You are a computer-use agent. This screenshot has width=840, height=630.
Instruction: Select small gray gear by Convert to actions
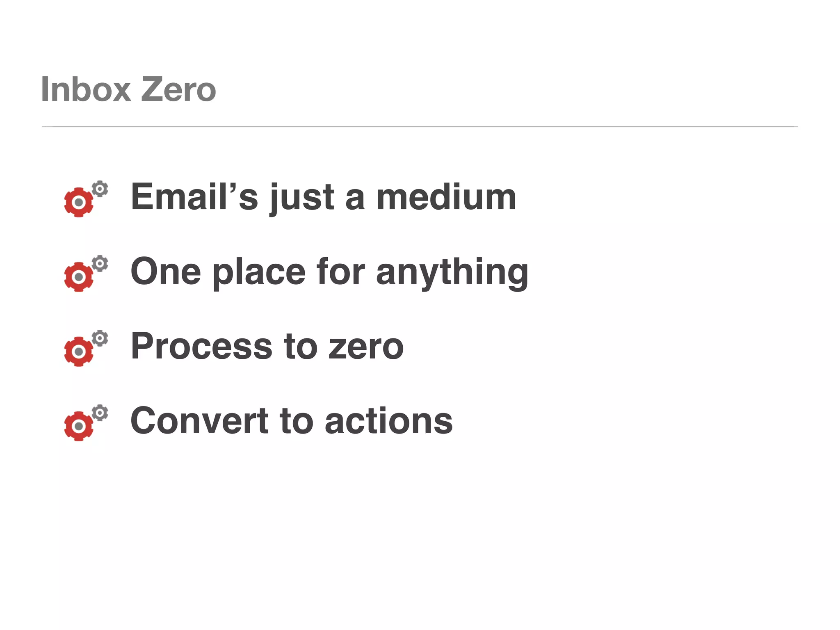click(100, 413)
